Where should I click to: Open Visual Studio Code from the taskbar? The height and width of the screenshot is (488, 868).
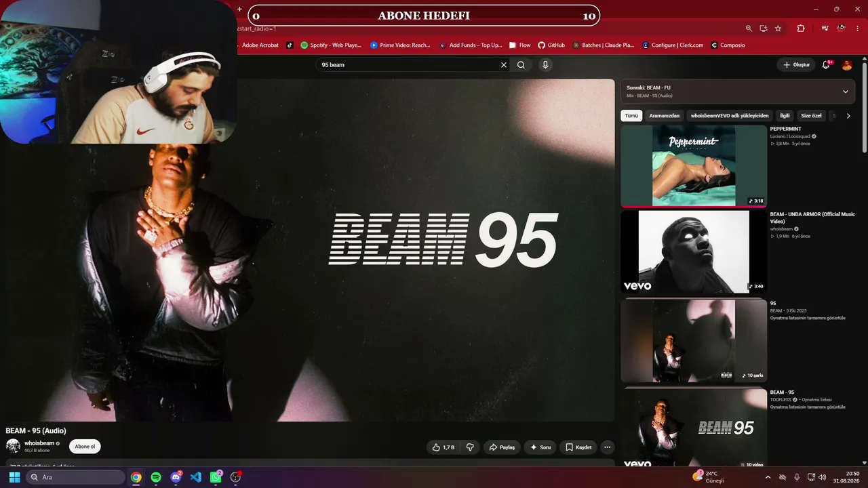click(196, 477)
